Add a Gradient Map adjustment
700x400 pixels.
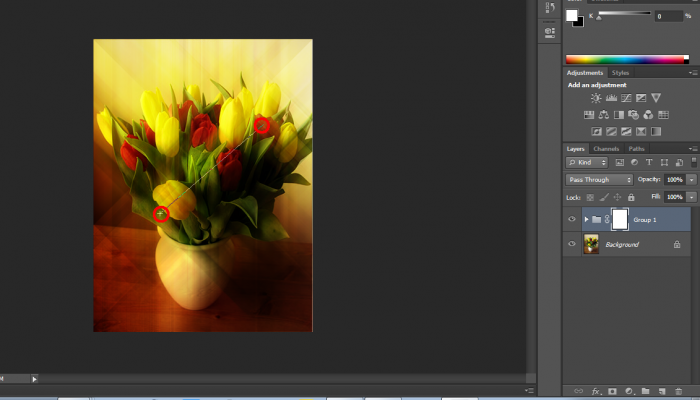tap(656, 131)
